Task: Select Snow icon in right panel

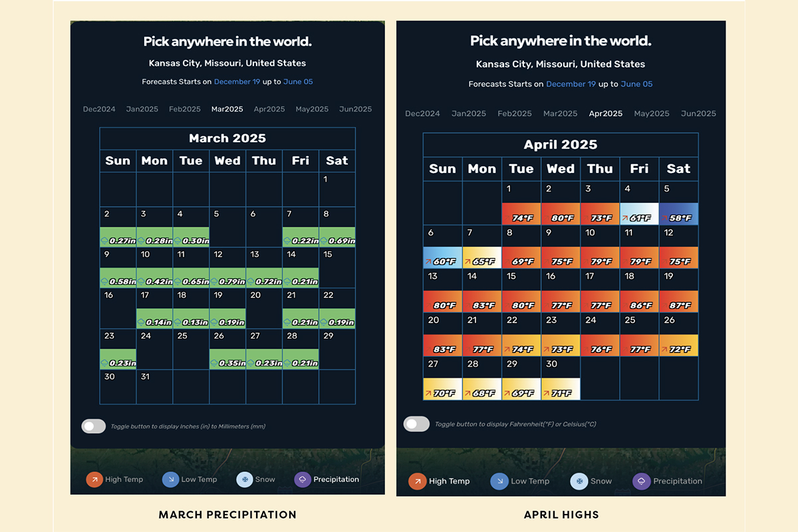Action: click(579, 481)
